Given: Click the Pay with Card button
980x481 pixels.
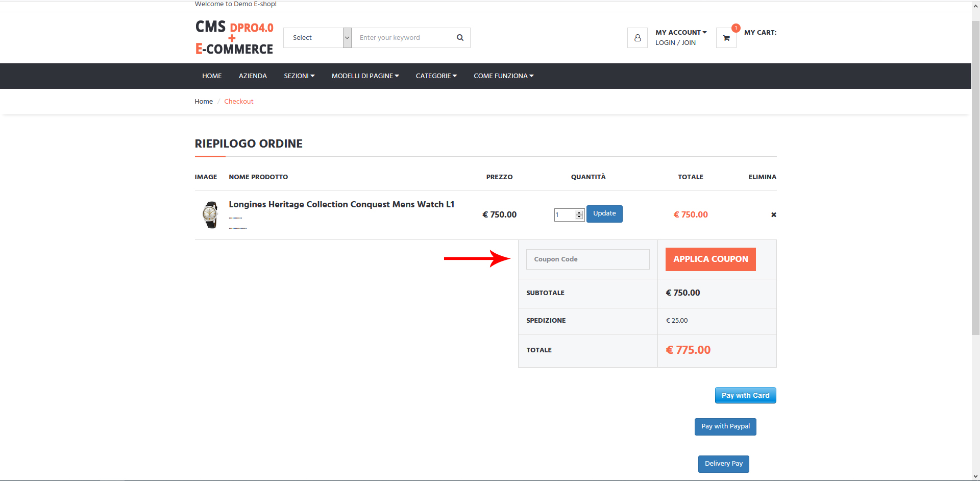Looking at the screenshot, I should [745, 395].
